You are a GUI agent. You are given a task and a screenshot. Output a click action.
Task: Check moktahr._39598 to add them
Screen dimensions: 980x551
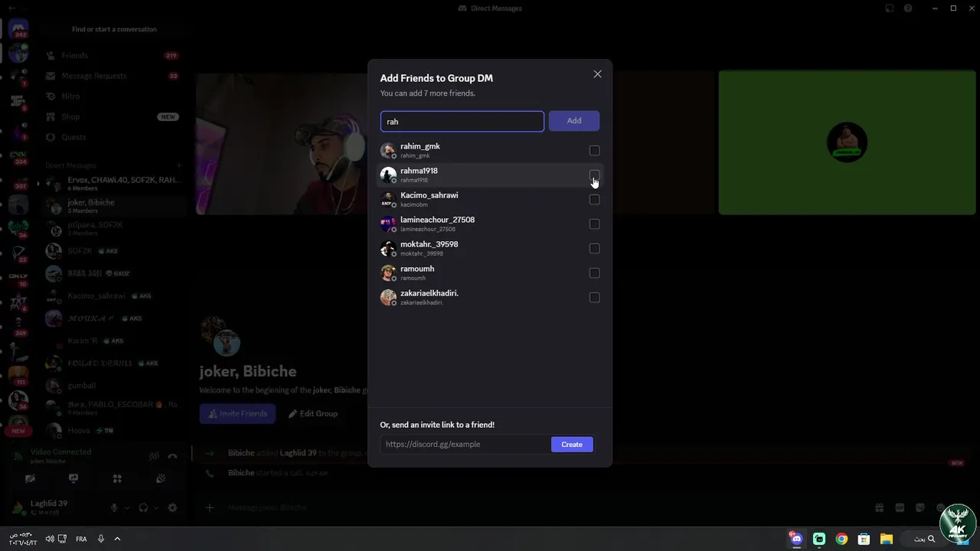pos(594,249)
